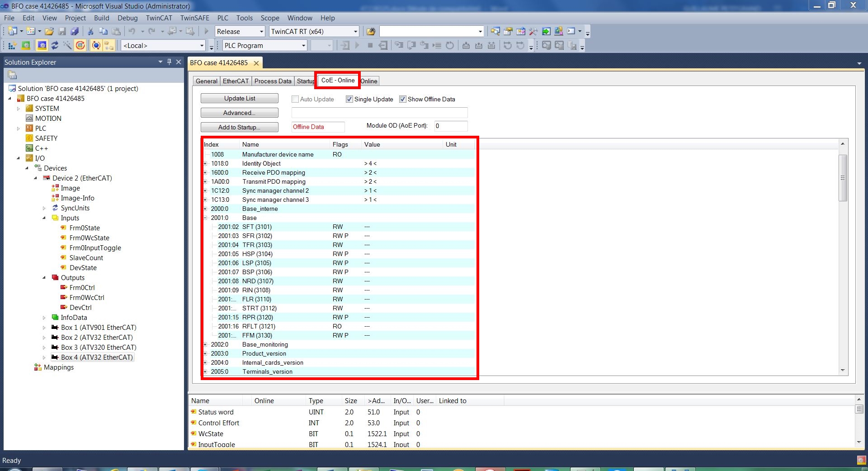Screen dimensions: 868x471
Task: Close the BFO case 41426485 document tab
Action: click(x=256, y=63)
